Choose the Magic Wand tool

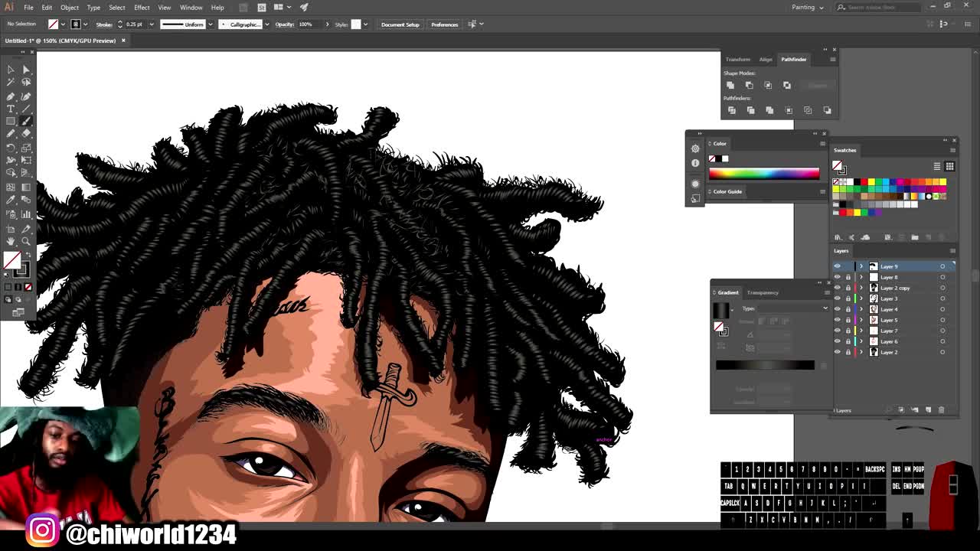[11, 82]
